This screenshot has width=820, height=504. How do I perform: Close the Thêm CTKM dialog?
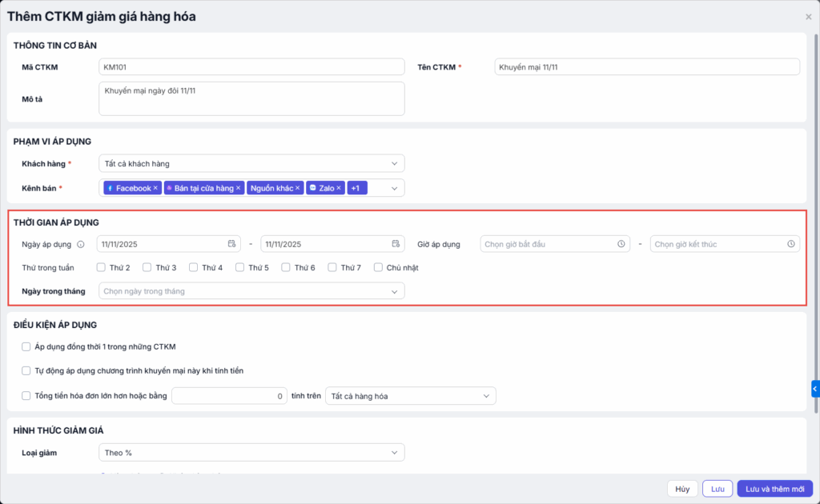(808, 17)
